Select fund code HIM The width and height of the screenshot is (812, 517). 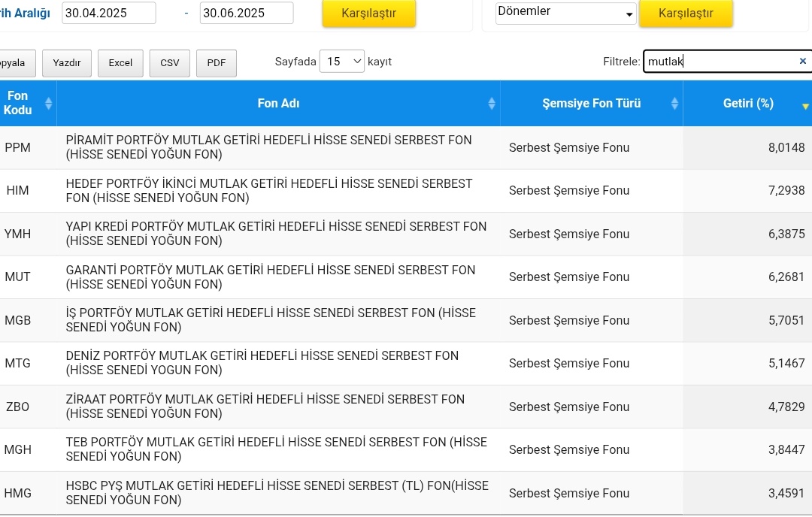coord(17,190)
